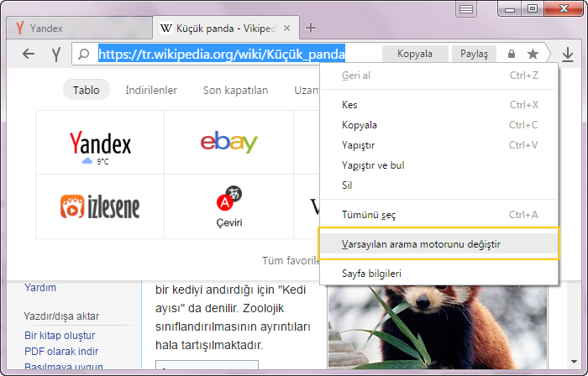Select Yapıştır ve bul

coord(439,165)
